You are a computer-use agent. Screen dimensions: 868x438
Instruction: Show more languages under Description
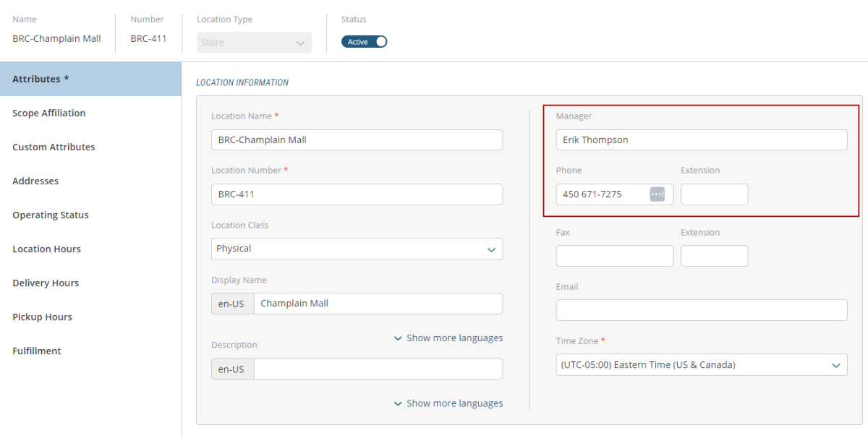(x=448, y=403)
